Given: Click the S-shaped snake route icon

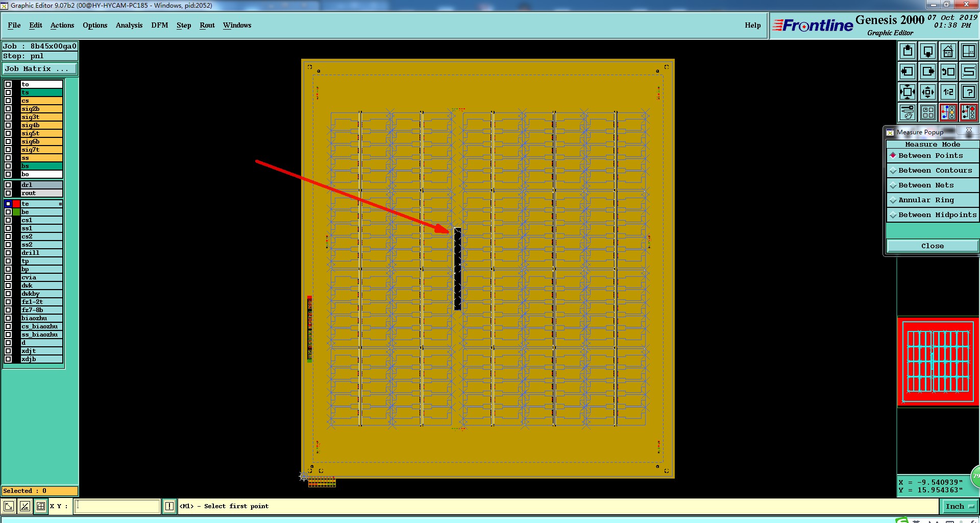Looking at the screenshot, I should point(969,72).
